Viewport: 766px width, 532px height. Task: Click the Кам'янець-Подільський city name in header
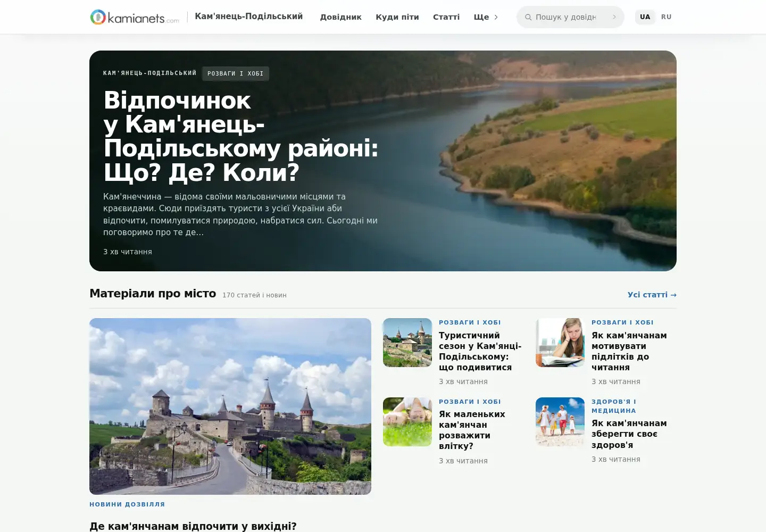click(x=249, y=16)
